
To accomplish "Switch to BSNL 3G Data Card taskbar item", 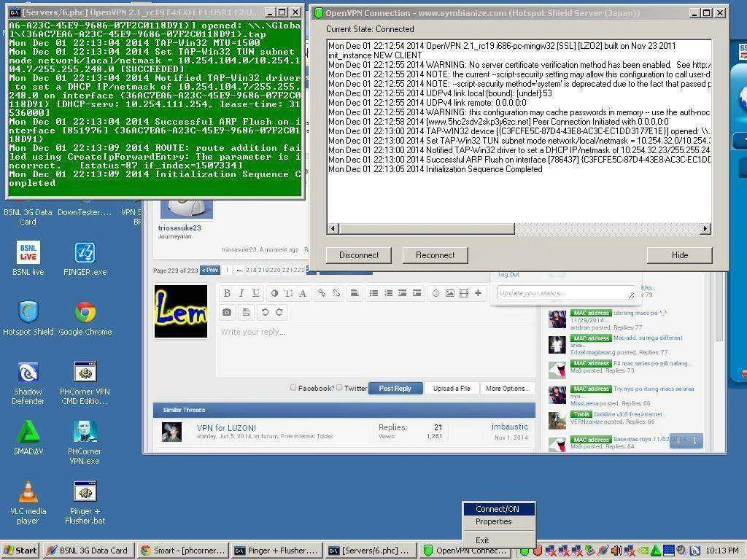I will 88,551.
